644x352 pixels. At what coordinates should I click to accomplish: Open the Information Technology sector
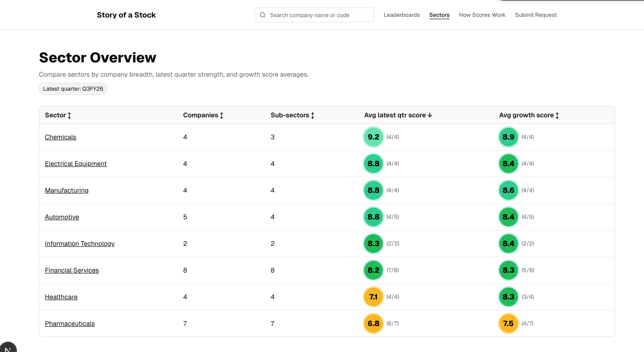(80, 244)
